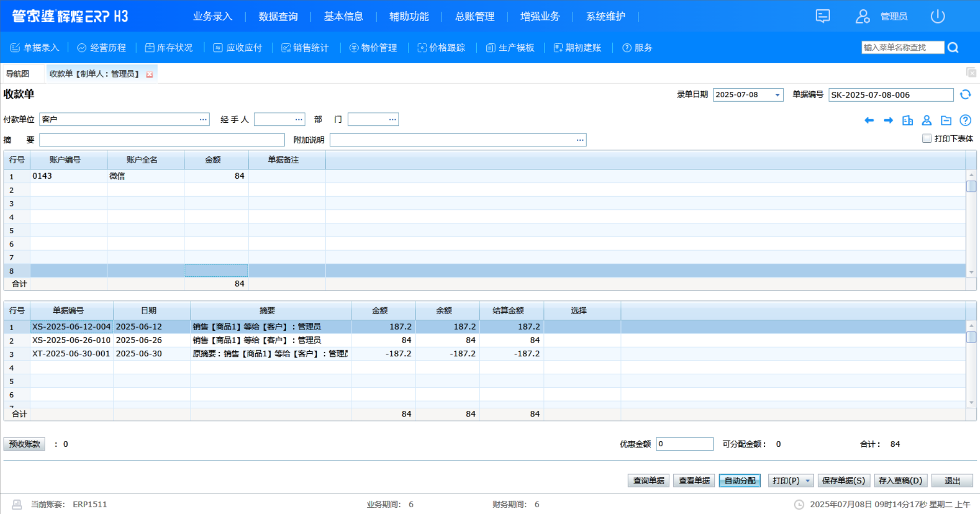Open 付款单位 selection ellipsis

coord(203,120)
